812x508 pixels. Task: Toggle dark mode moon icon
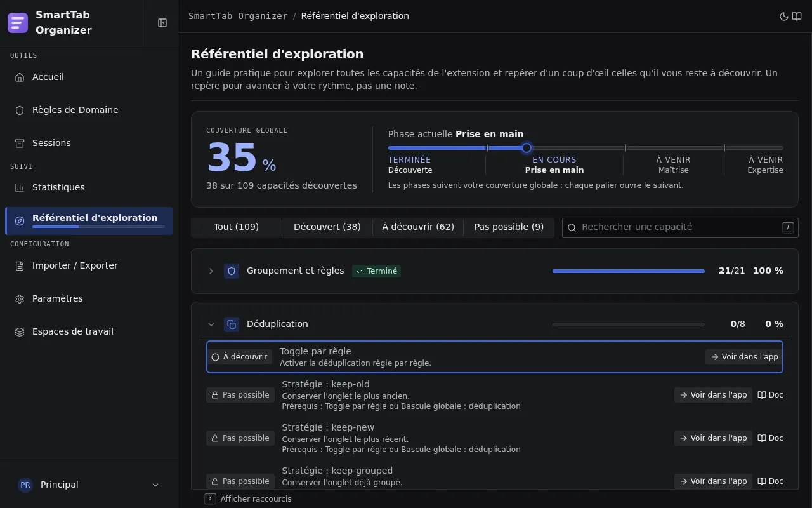pos(784,17)
